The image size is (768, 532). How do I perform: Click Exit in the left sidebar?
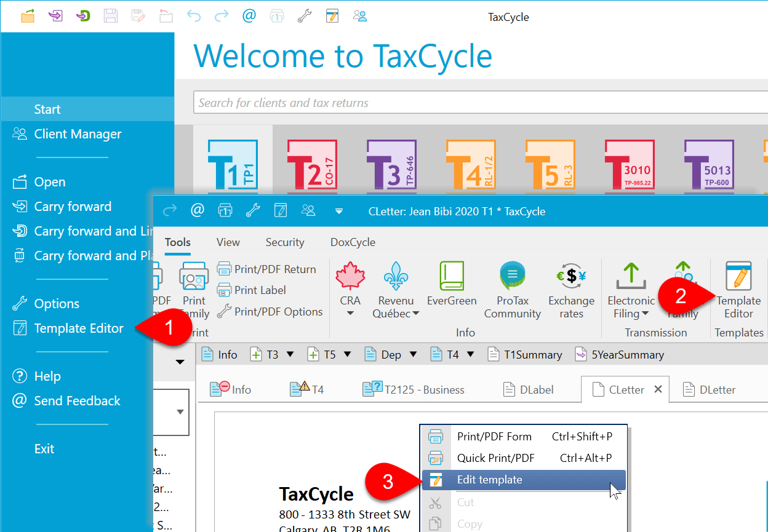click(x=44, y=449)
